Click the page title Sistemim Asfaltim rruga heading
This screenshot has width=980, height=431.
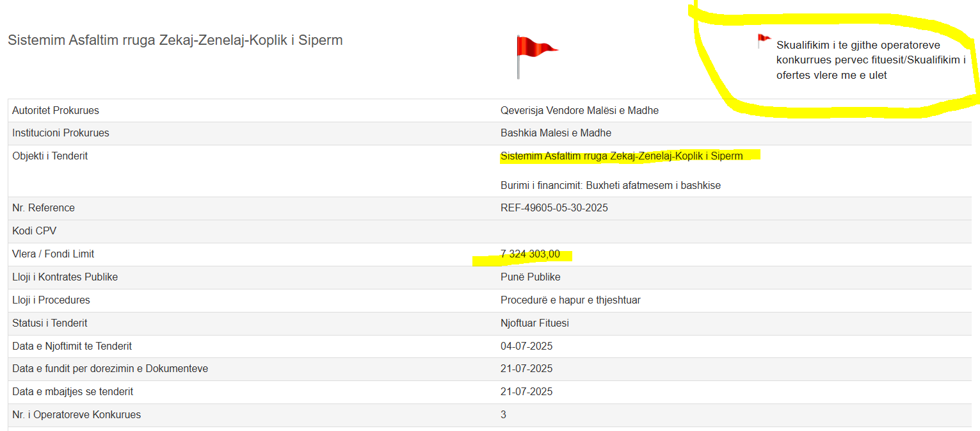pyautogui.click(x=175, y=40)
